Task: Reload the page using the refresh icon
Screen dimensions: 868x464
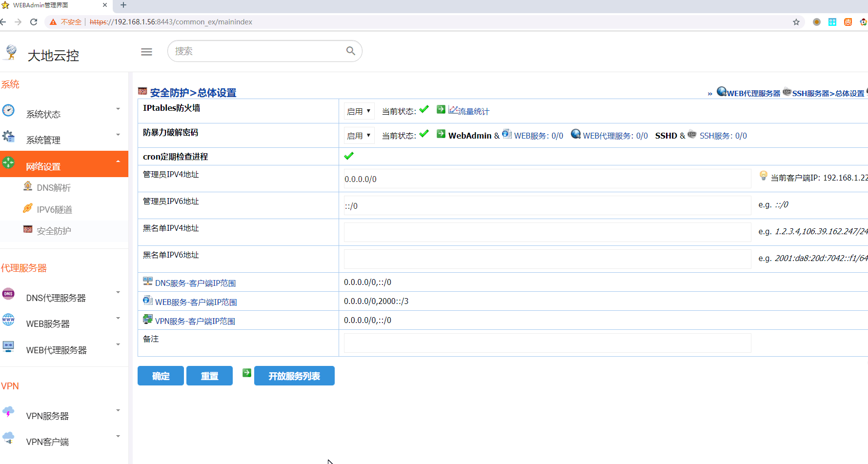Action: click(x=34, y=22)
